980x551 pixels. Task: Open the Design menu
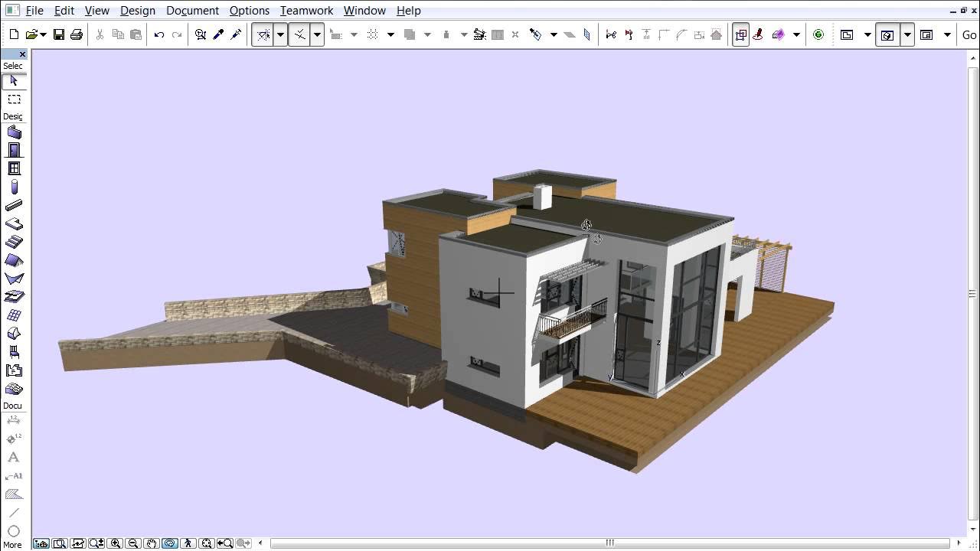click(x=138, y=11)
